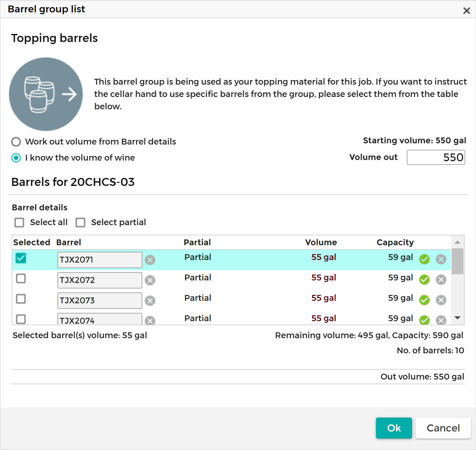Image resolution: width=476 pixels, height=450 pixels.
Task: Click green checkmark icon in TJX2072 row
Action: [424, 280]
